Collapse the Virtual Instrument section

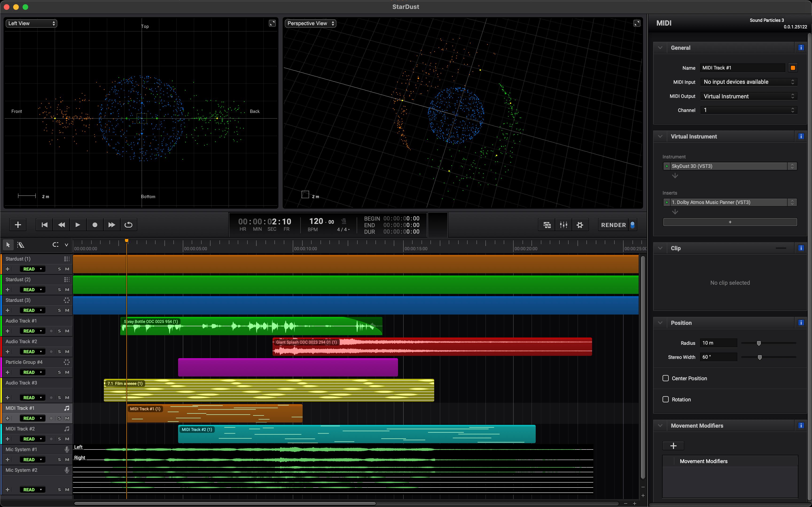(x=660, y=136)
